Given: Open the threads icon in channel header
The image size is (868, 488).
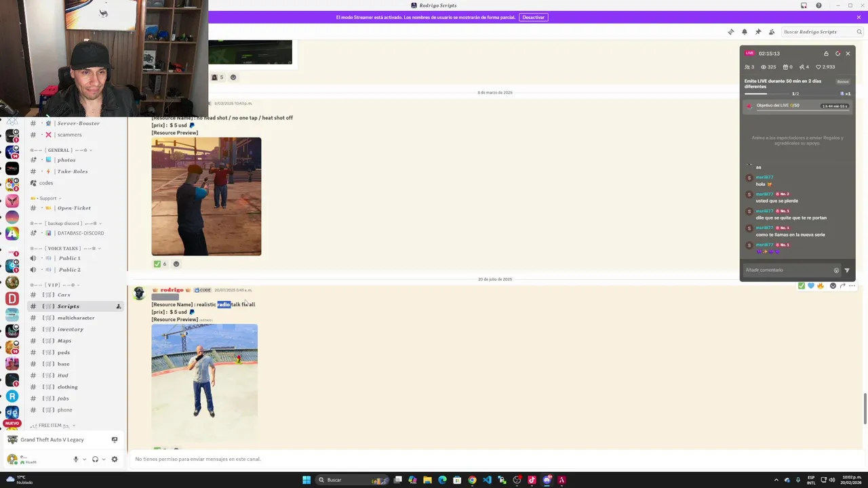Looking at the screenshot, I should coord(730,32).
